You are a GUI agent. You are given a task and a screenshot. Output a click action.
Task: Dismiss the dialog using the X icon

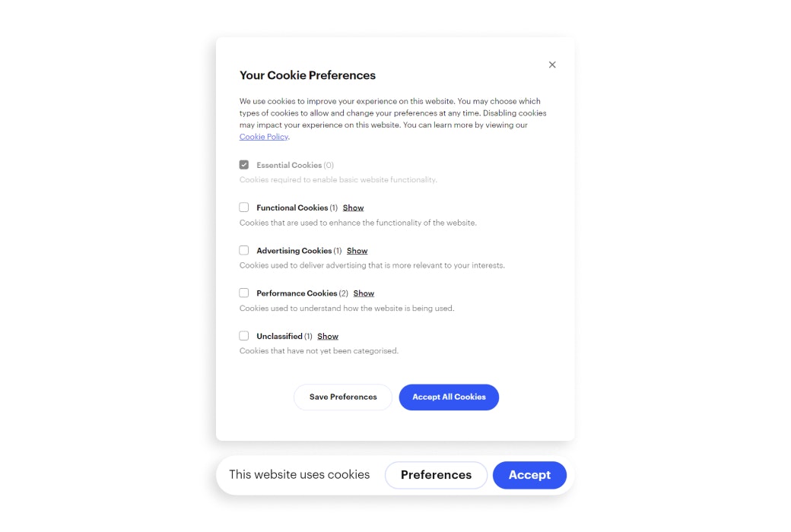coord(552,65)
